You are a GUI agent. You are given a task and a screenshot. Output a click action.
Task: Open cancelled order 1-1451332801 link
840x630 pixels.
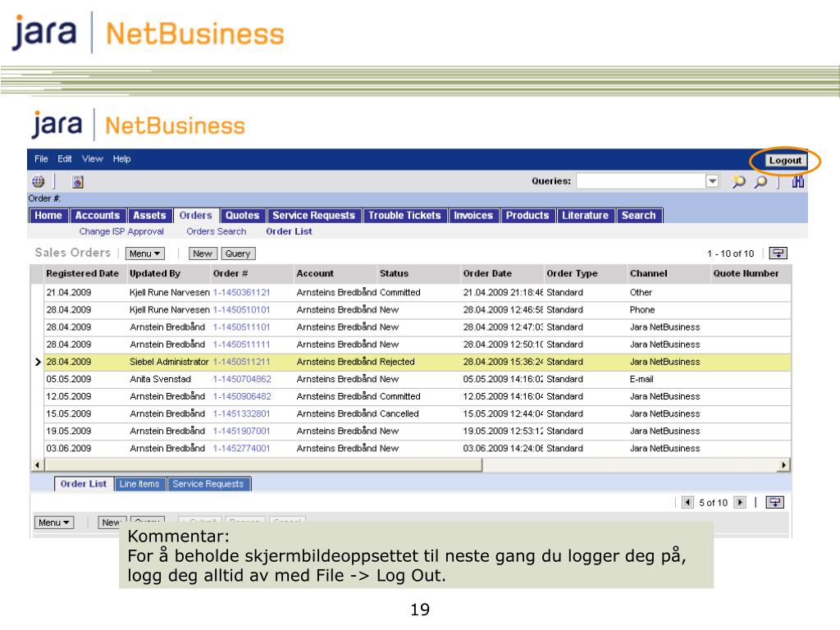[x=242, y=413]
